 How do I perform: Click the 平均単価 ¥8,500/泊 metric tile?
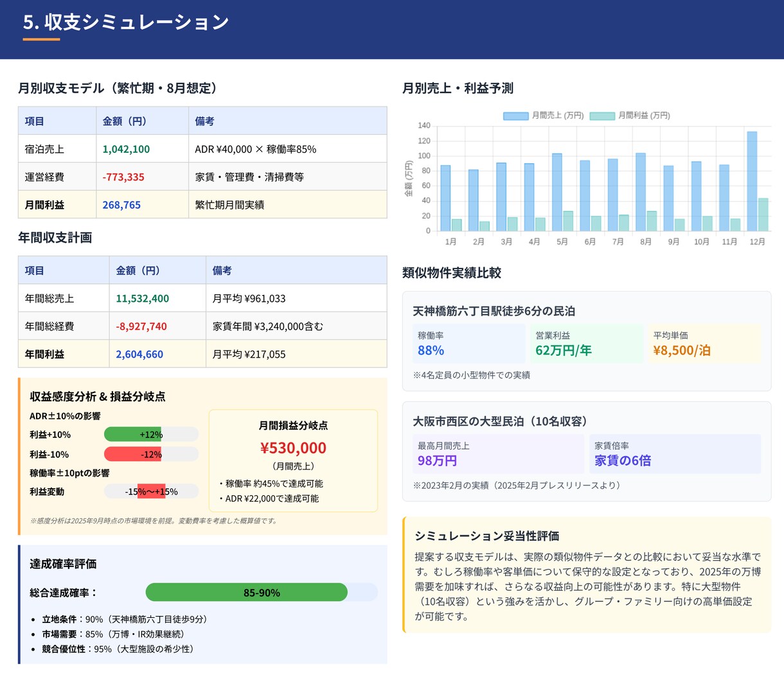coord(704,344)
